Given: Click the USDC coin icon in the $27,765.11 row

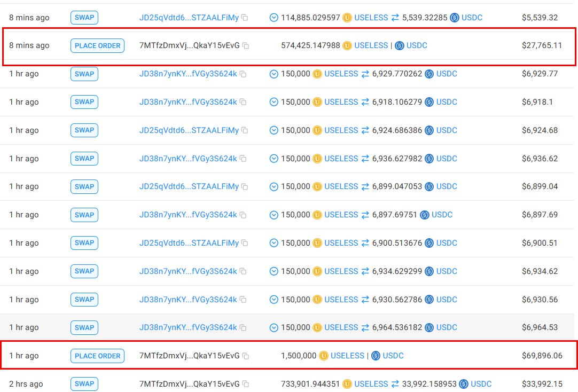Looking at the screenshot, I should point(399,46).
